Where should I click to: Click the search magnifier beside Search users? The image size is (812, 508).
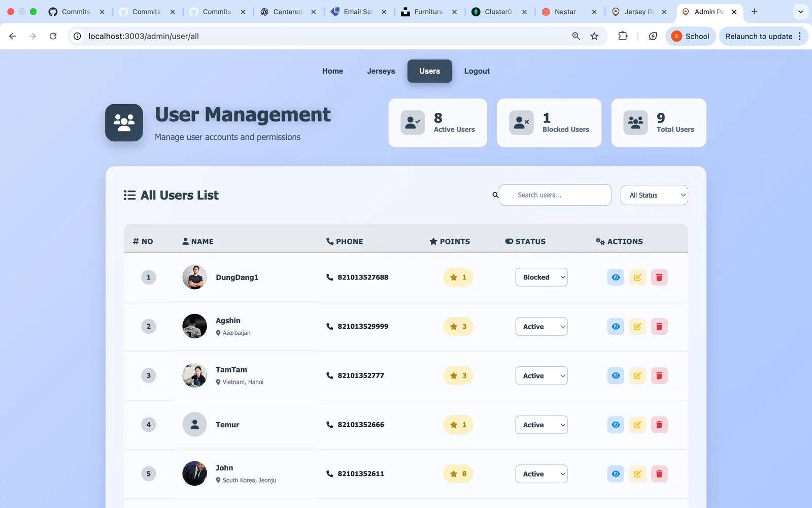point(495,195)
